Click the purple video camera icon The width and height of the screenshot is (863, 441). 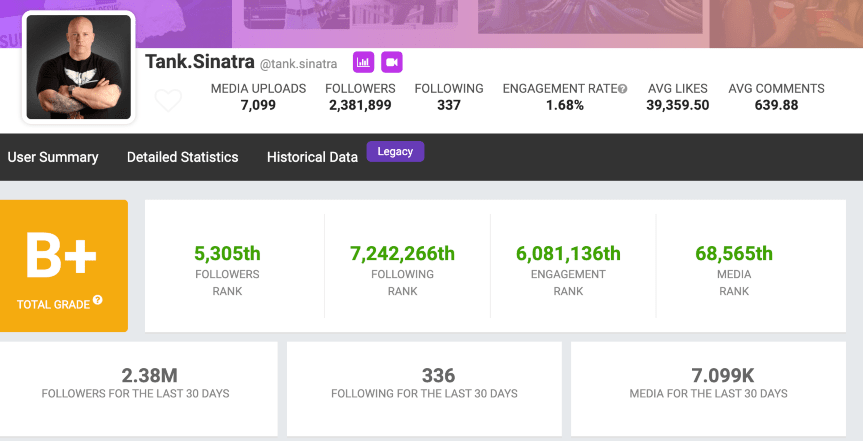tap(391, 62)
